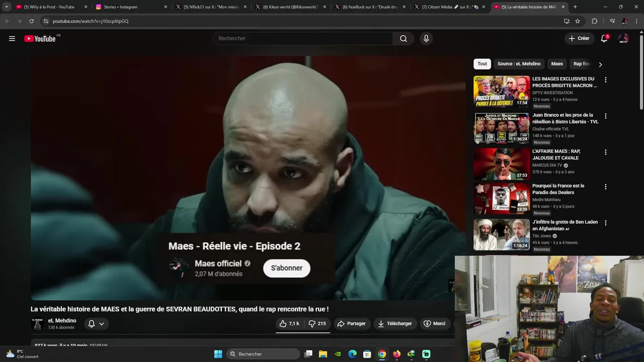
Task: Open Chrome three-dot menu
Action: pos(637,21)
